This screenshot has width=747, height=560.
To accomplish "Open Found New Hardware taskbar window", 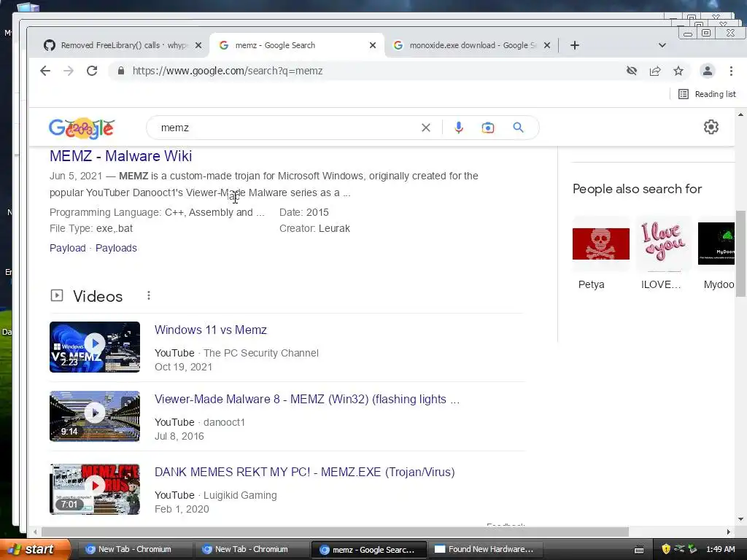I will pos(485,550).
